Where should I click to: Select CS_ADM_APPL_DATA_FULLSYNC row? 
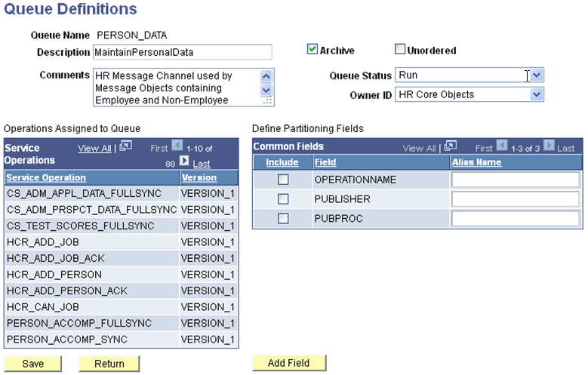[121, 193]
